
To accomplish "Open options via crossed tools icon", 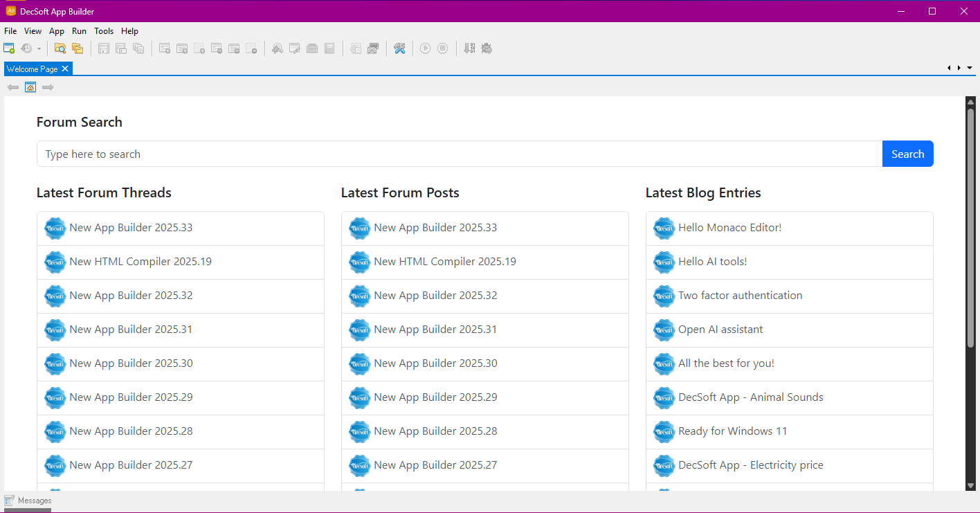I will 399,48.
